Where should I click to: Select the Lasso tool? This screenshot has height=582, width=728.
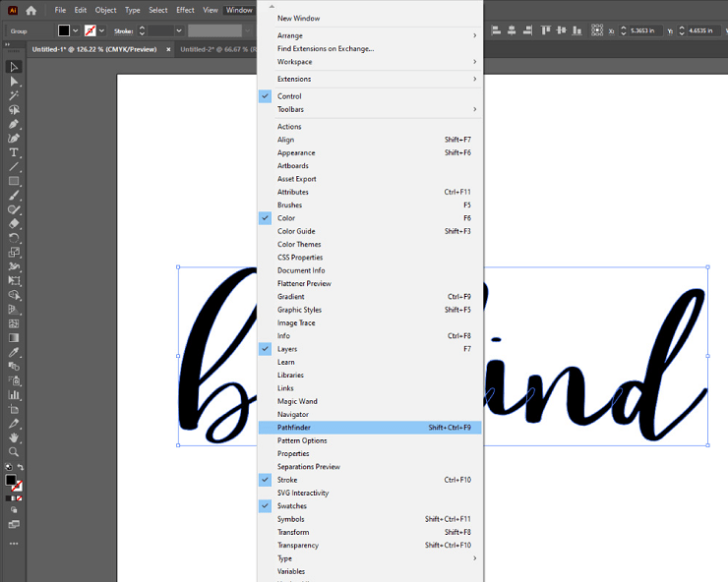pos(14,110)
